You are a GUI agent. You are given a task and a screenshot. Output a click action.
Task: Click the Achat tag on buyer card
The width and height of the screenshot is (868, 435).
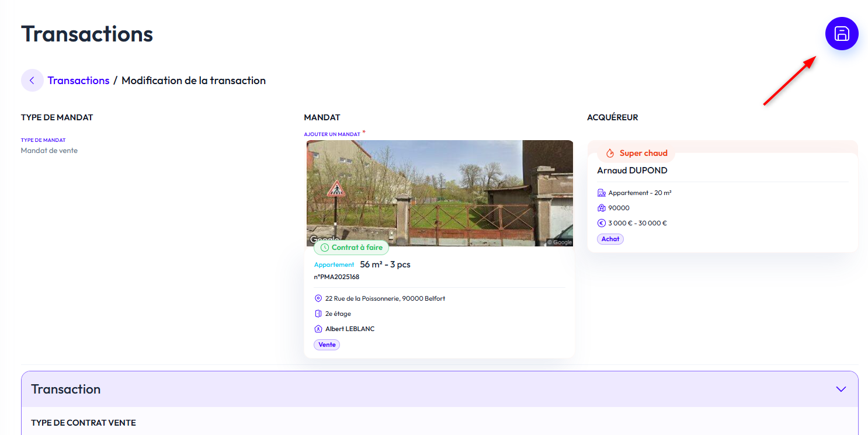point(610,239)
